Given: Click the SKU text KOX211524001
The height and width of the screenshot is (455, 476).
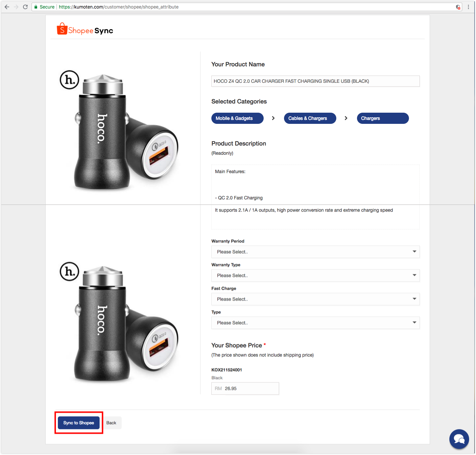Looking at the screenshot, I should [226, 370].
